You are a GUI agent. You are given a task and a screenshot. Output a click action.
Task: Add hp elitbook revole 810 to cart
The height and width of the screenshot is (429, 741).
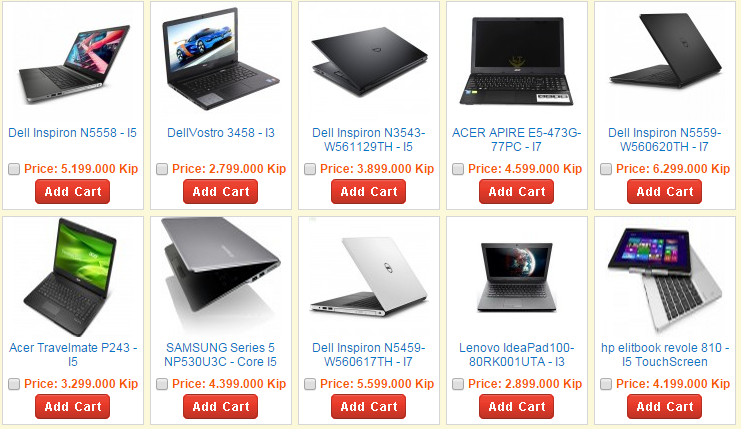pos(664,407)
